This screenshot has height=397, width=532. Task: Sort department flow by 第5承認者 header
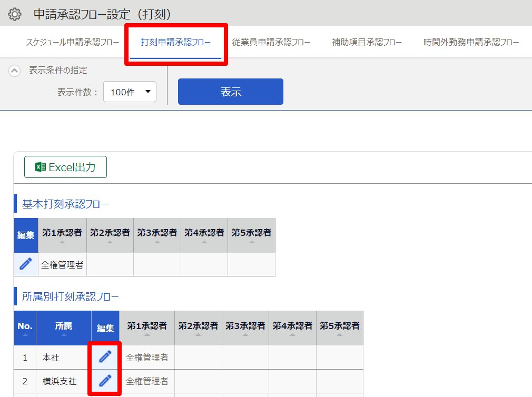point(340,328)
